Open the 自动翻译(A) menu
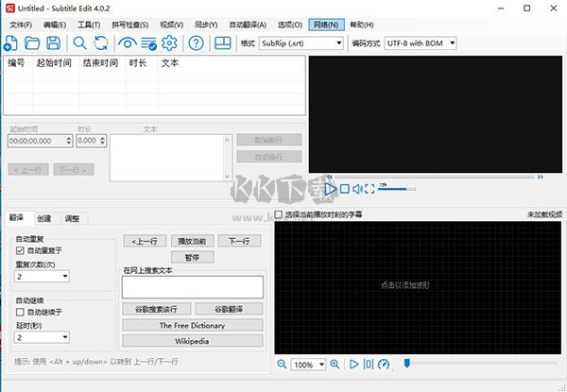The height and width of the screenshot is (392, 567). click(x=249, y=24)
